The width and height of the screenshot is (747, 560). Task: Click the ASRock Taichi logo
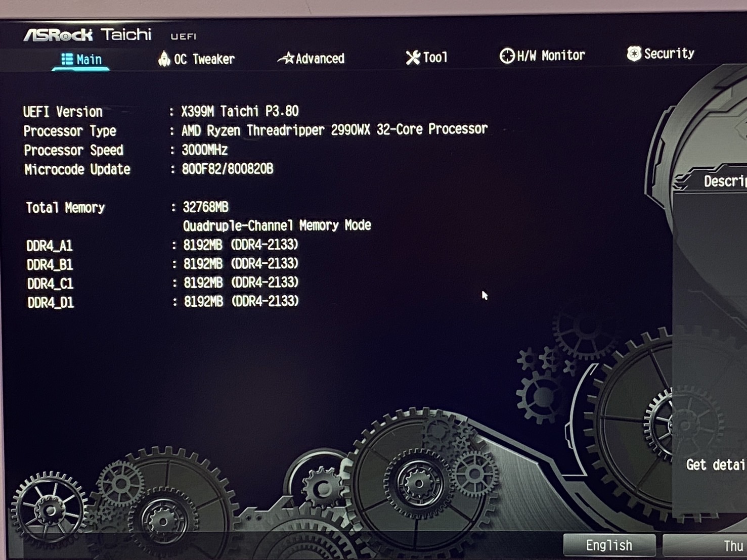coord(87,35)
